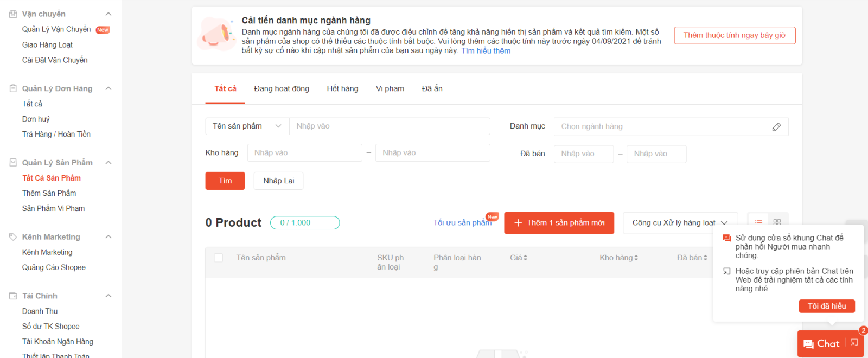The image size is (868, 358).
Task: Click the edit pencil in category field
Action: point(776,127)
